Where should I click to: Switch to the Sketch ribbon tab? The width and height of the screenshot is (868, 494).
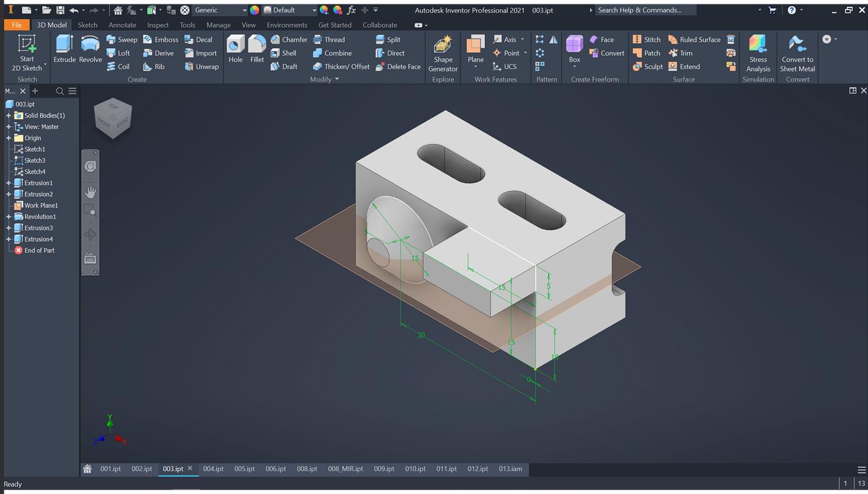[87, 25]
